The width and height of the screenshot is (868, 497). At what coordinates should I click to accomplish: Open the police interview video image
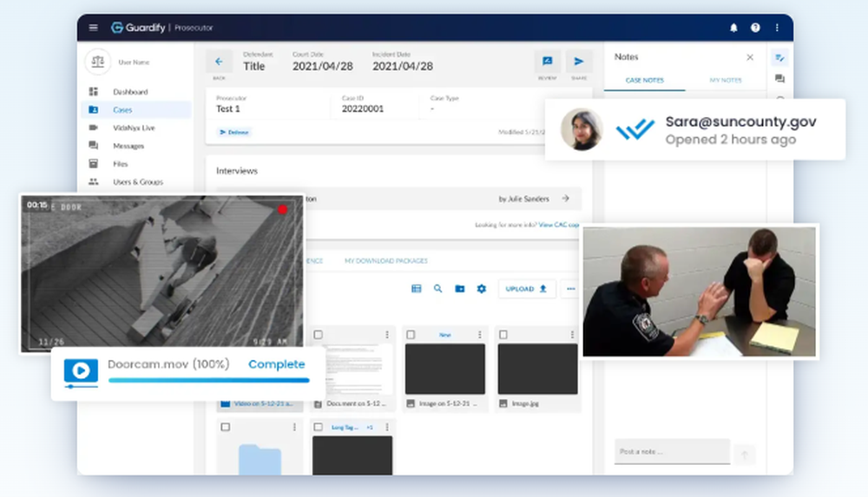click(x=699, y=291)
